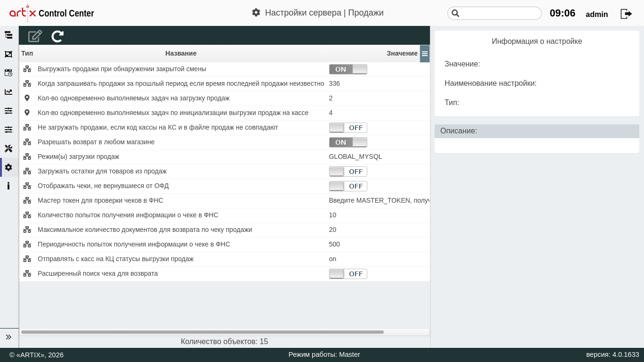
Task: Enable "Расширенный поиск чека для возврата" toggle
Action: [x=348, y=274]
